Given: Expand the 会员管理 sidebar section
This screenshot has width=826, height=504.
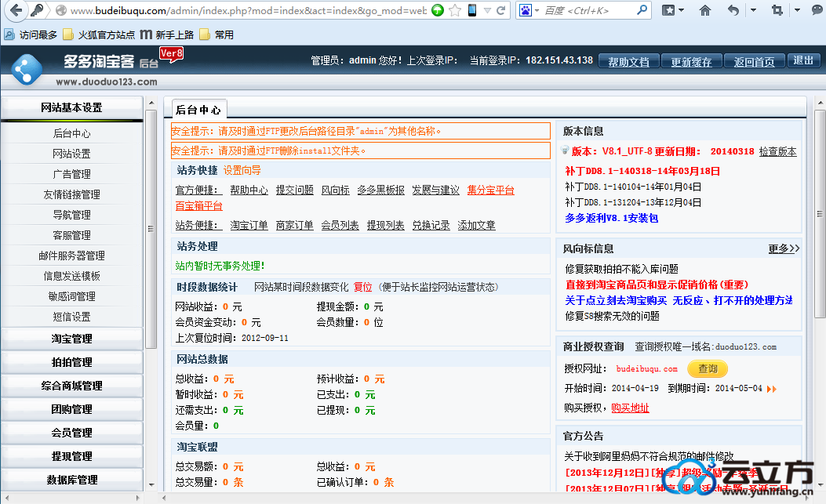Looking at the screenshot, I should pyautogui.click(x=71, y=433).
